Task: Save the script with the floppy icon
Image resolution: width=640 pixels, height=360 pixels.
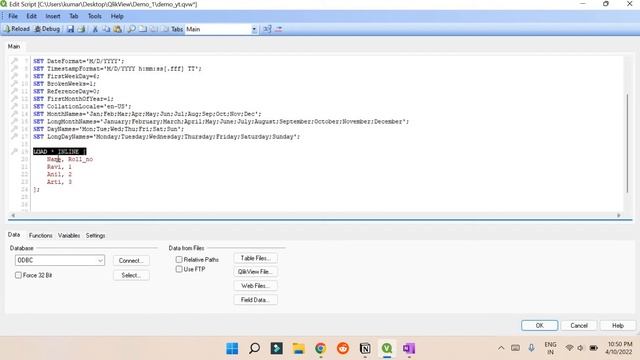Action: coord(70,29)
